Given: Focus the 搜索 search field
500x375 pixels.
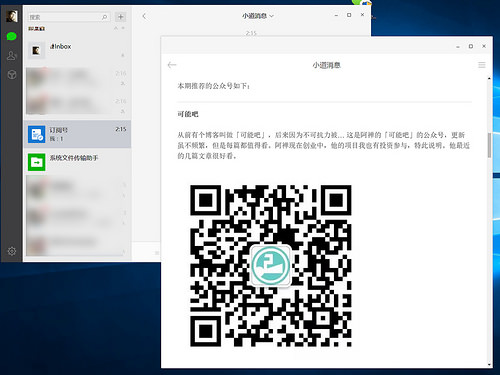Looking at the screenshot, I should tap(69, 17).
